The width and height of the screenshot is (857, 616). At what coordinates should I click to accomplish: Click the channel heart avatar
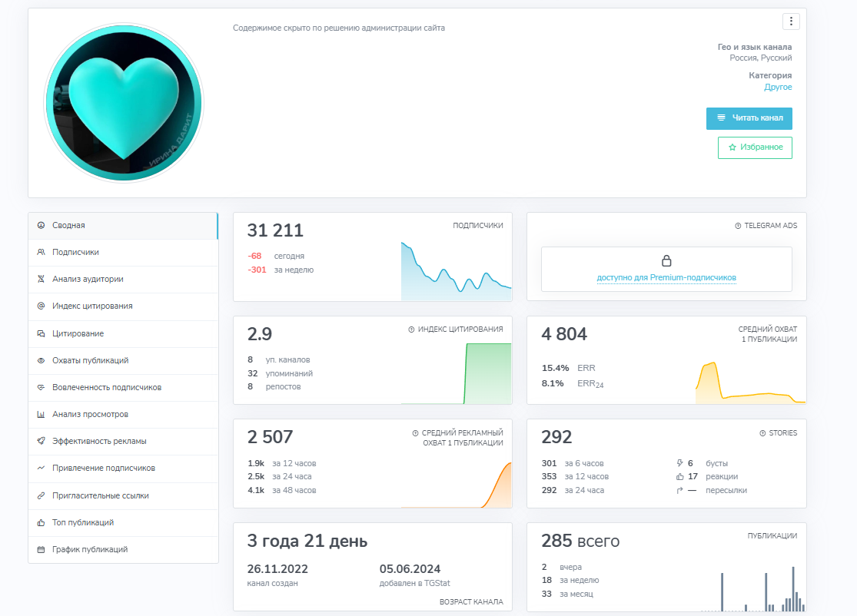click(x=124, y=103)
